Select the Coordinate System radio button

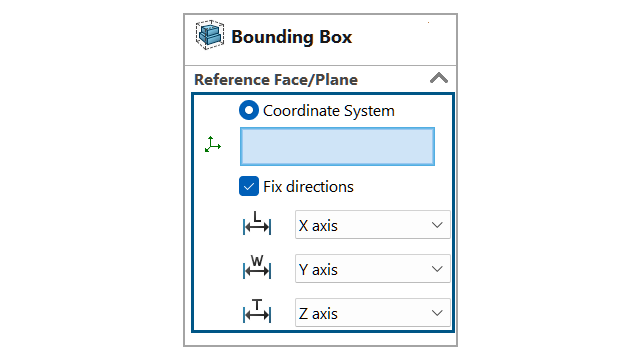[249, 110]
